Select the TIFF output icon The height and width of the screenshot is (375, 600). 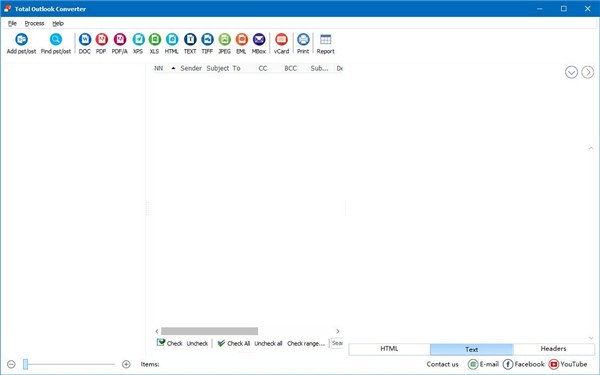207,44
